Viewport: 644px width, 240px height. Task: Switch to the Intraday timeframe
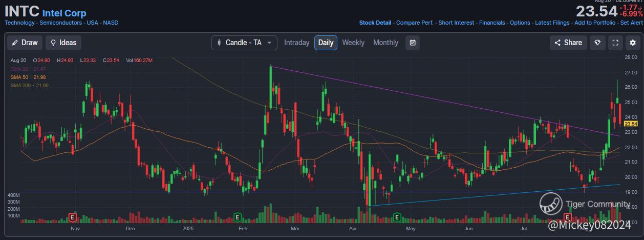point(297,43)
